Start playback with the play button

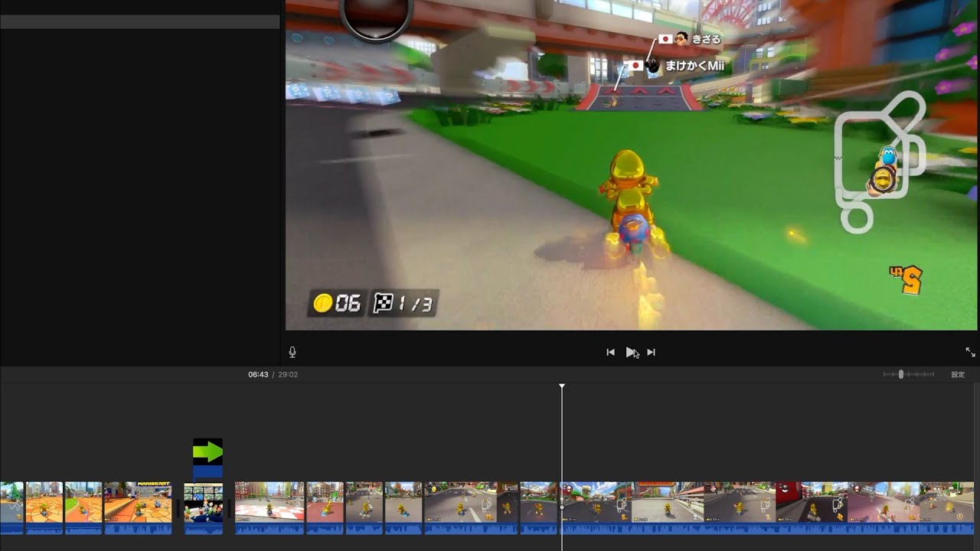(x=630, y=352)
